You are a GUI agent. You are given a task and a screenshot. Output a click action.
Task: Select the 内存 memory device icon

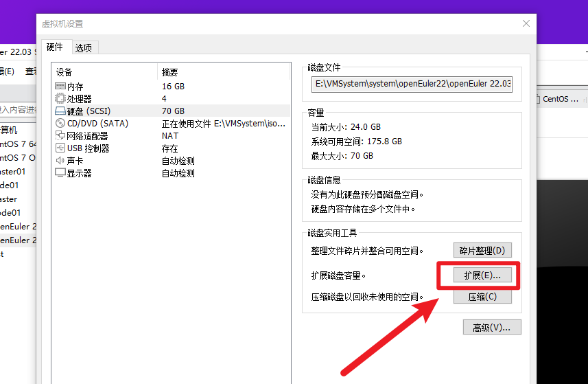[x=60, y=87]
